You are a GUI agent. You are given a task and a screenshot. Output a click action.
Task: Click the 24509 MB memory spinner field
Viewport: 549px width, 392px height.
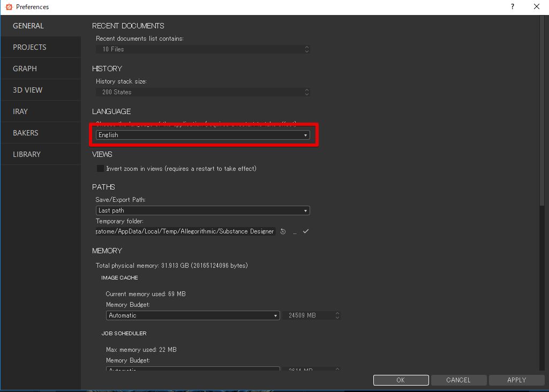(x=312, y=315)
